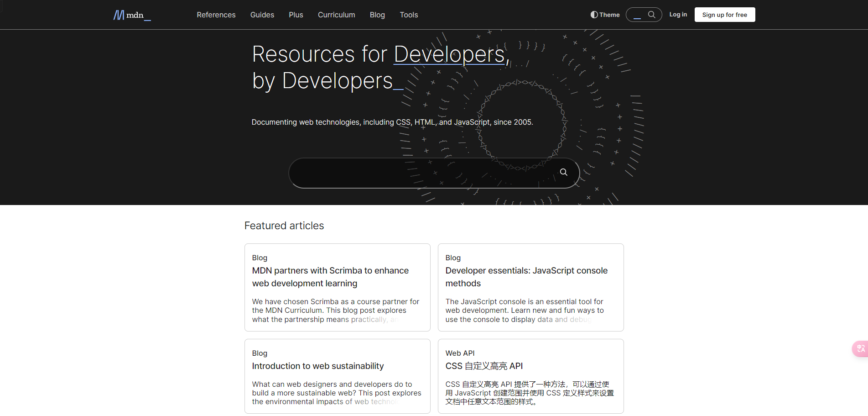Click Blog tag on Scrimba card

pos(260,258)
